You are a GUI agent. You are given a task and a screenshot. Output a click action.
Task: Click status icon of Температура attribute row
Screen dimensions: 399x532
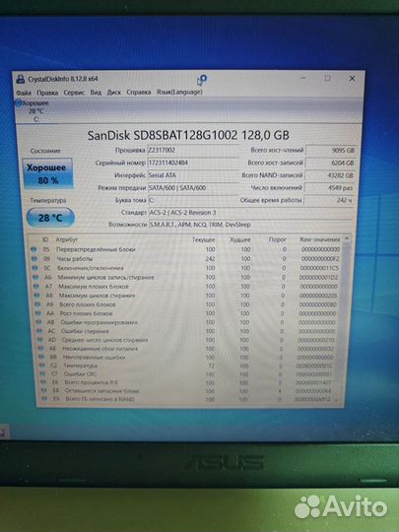coord(42,366)
